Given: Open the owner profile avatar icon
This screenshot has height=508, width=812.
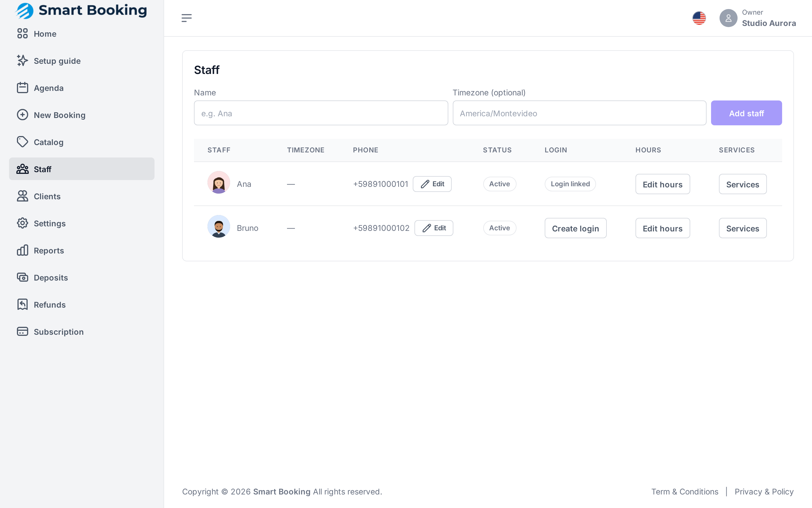Looking at the screenshot, I should [x=728, y=18].
